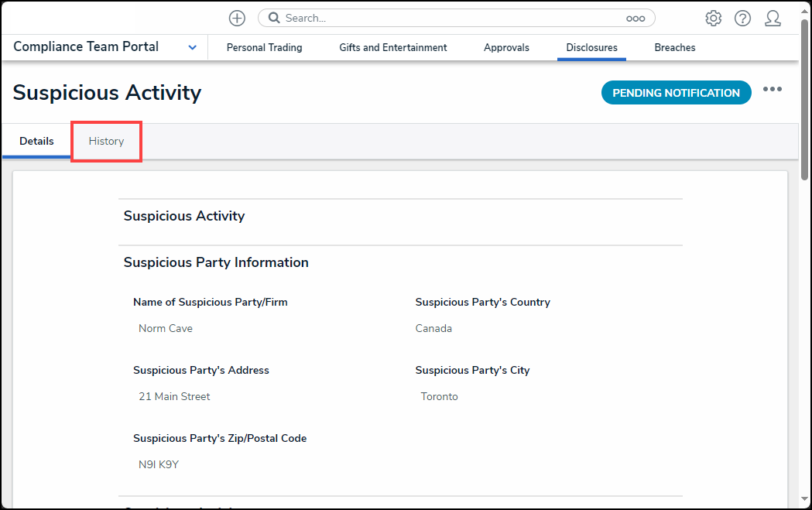
Task: Focus the Search input field
Action: tap(449, 18)
